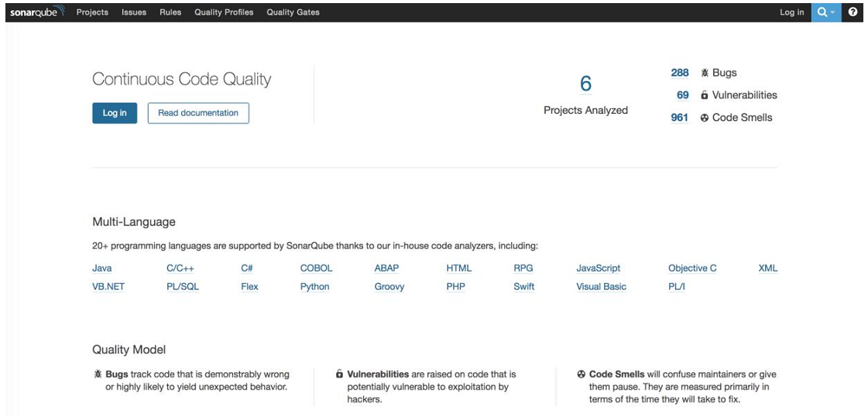The width and height of the screenshot is (868, 417).
Task: Click the SonarQube logo
Action: point(38,12)
